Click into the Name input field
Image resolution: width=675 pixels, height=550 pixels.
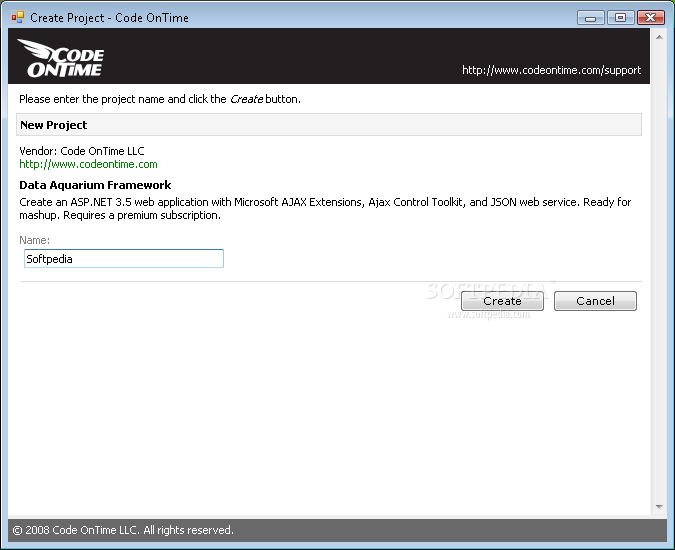click(x=124, y=259)
